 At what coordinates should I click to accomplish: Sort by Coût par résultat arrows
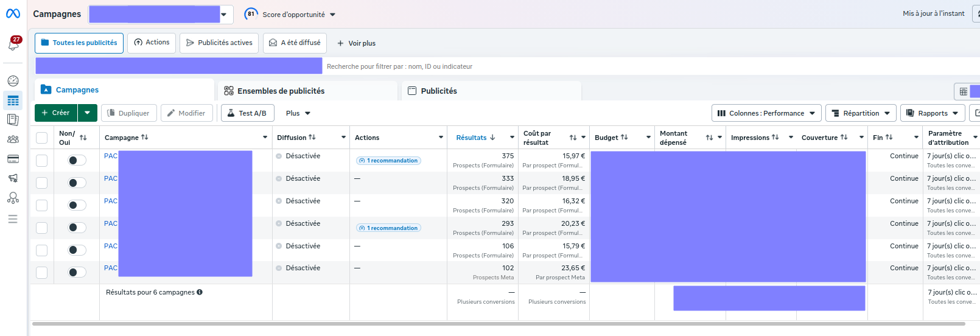pos(573,138)
